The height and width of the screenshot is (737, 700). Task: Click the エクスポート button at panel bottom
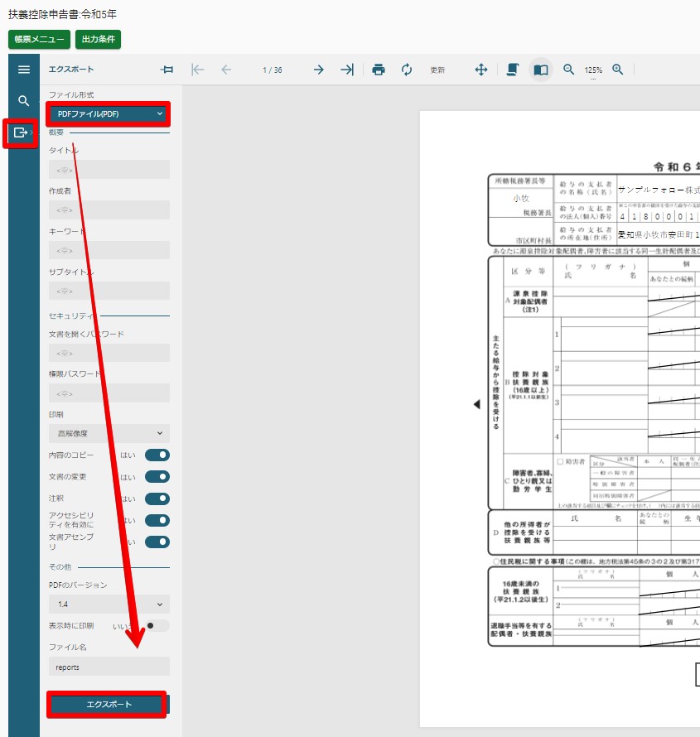109,704
